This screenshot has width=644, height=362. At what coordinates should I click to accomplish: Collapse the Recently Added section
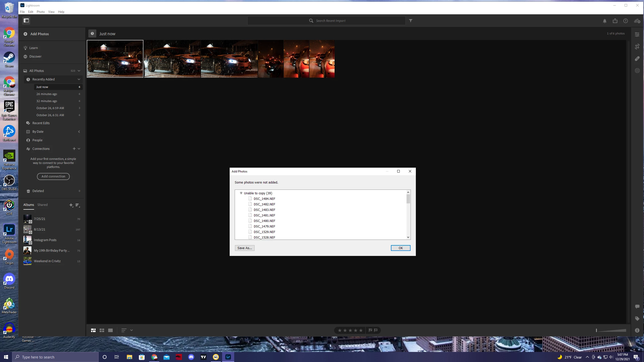coord(79,79)
